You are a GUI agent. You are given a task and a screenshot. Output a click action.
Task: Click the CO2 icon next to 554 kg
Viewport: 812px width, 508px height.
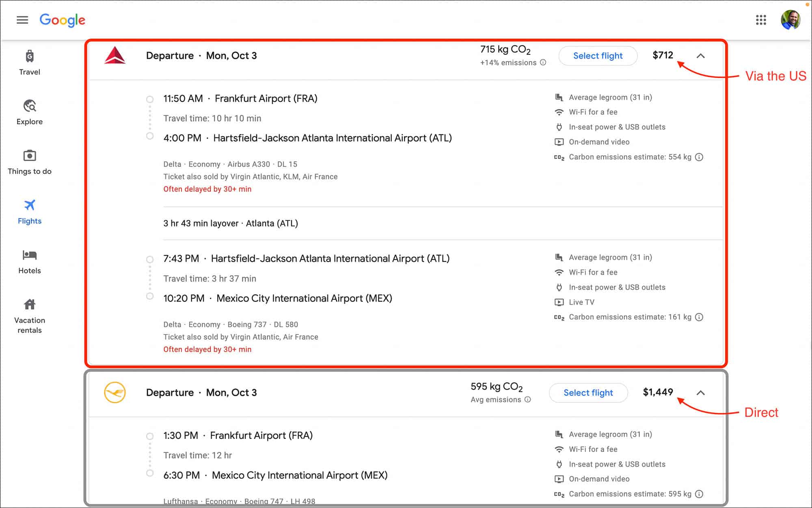pyautogui.click(x=559, y=157)
